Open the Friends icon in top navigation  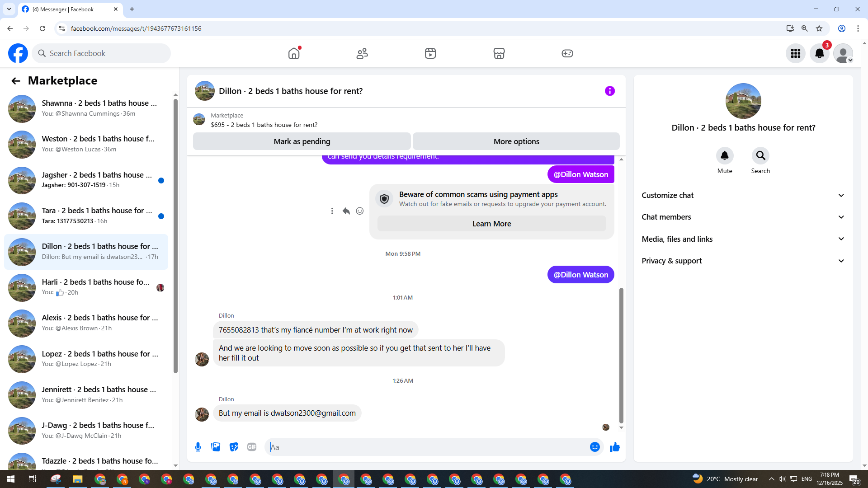(x=362, y=53)
